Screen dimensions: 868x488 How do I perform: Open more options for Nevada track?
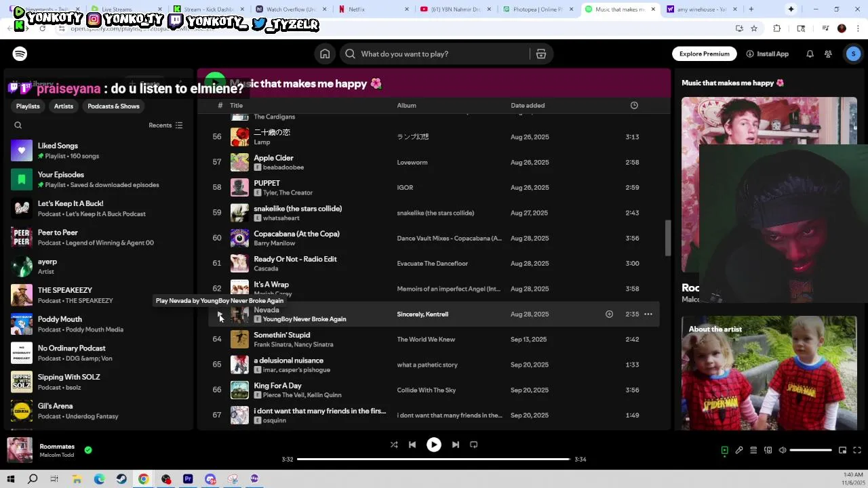click(x=648, y=314)
